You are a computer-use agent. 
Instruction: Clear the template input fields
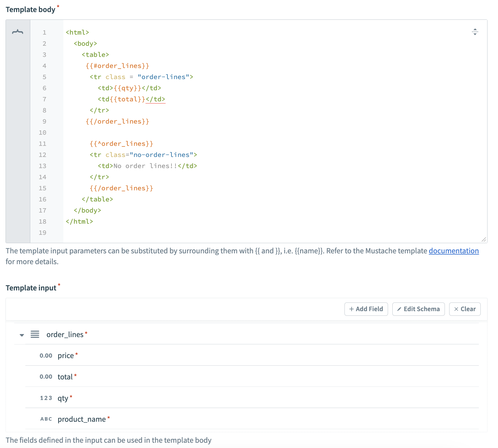coord(465,309)
